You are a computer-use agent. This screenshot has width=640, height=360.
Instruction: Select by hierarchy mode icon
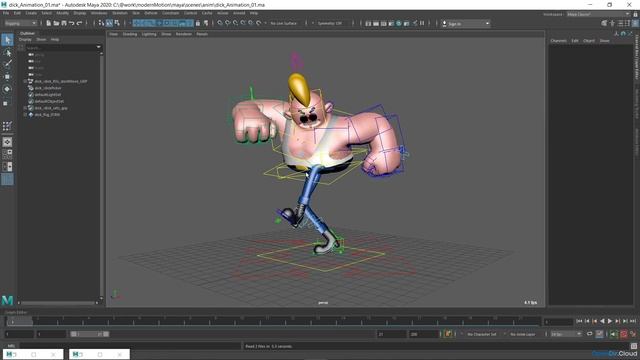[x=101, y=23]
